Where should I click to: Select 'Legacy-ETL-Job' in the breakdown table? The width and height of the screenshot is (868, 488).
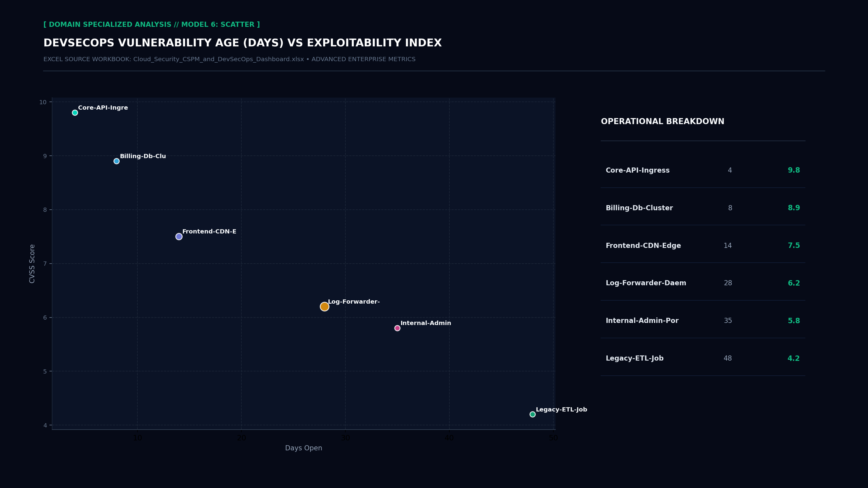pos(634,358)
